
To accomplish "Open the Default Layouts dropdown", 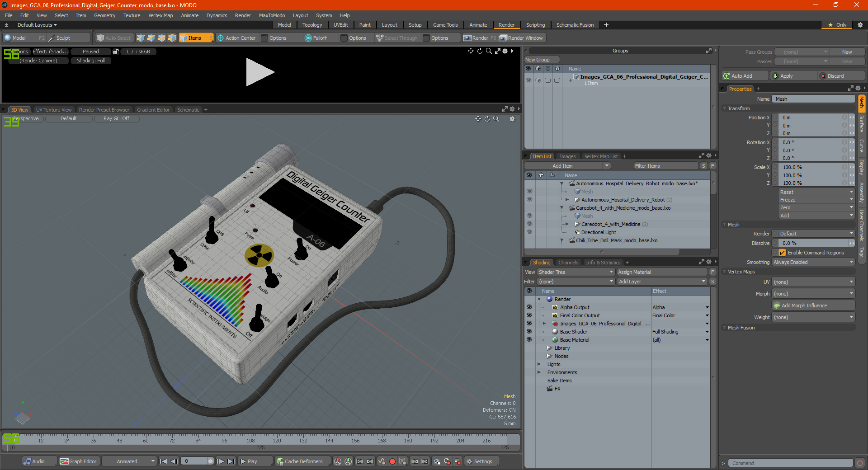I will [37, 25].
